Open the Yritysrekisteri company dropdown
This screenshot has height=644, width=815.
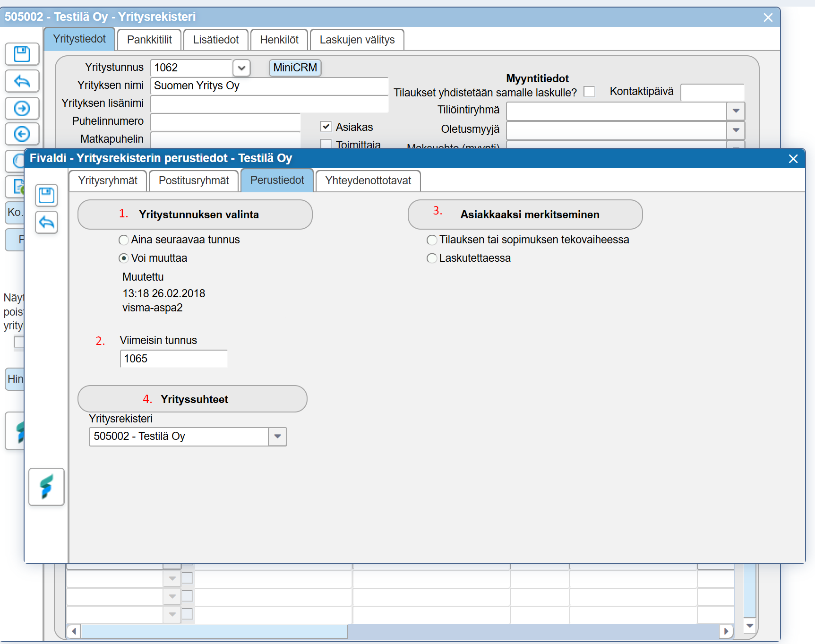click(x=277, y=437)
